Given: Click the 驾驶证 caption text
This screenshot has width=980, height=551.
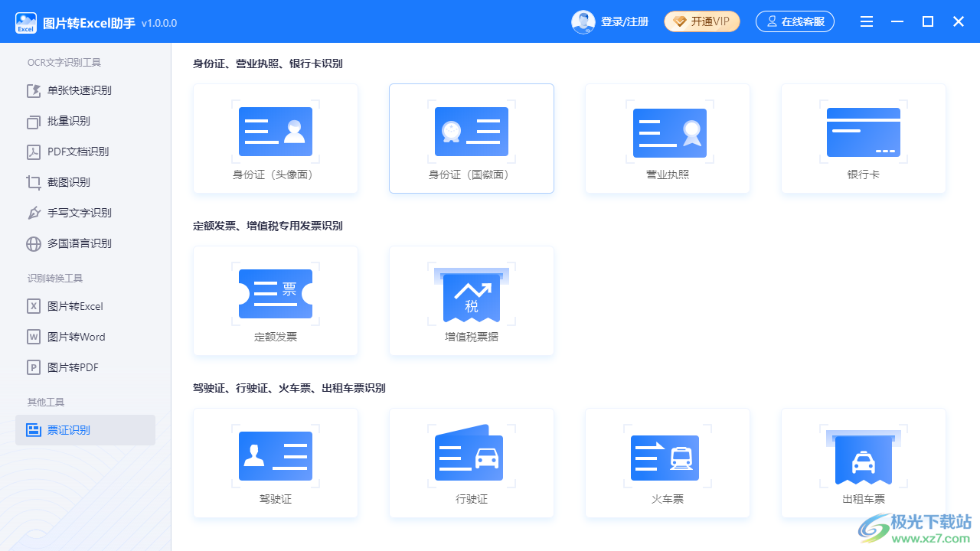Looking at the screenshot, I should tap(276, 499).
